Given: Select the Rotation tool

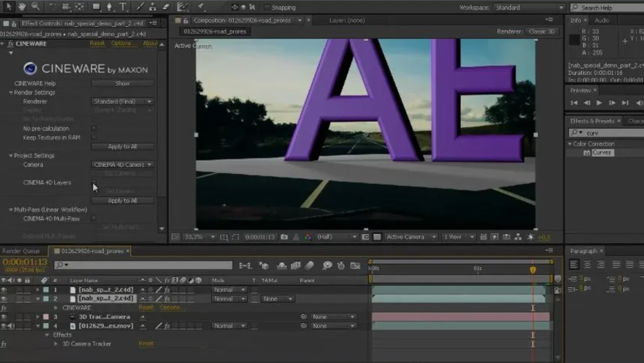Looking at the screenshot, I should coord(52,7).
